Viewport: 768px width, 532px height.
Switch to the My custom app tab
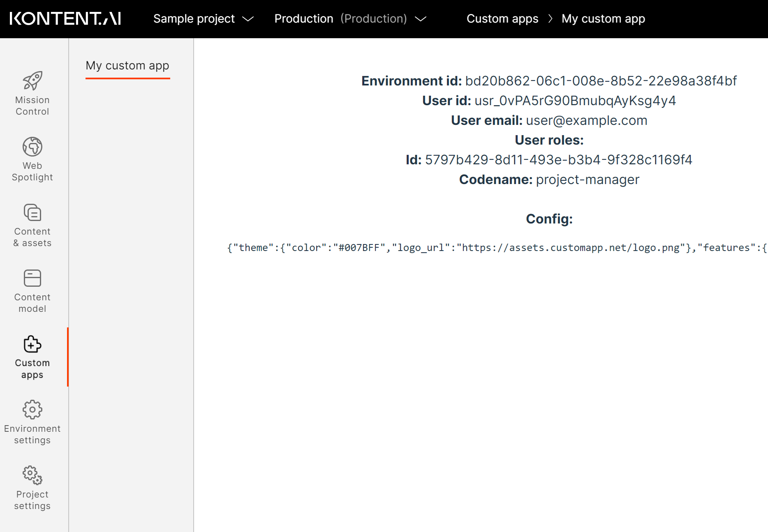(x=127, y=65)
